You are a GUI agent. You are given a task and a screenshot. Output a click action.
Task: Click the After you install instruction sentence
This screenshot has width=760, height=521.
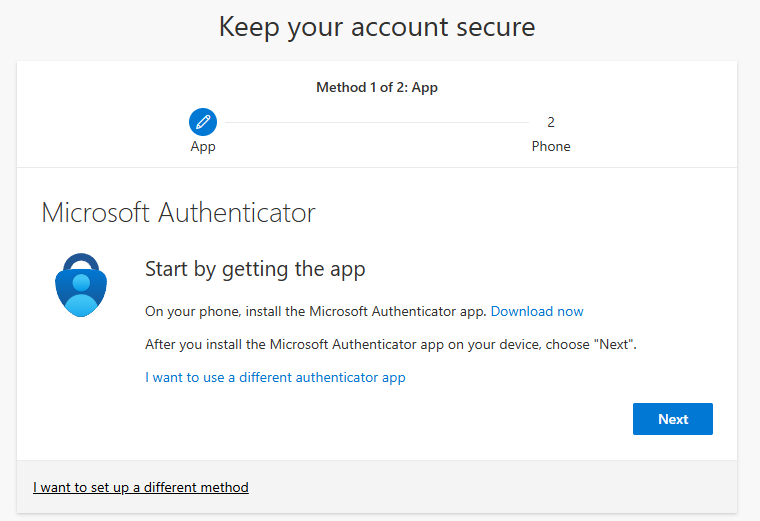[x=391, y=344]
